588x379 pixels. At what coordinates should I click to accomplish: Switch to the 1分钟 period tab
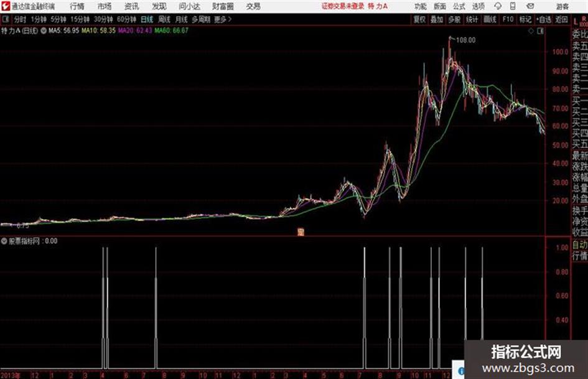click(x=38, y=19)
